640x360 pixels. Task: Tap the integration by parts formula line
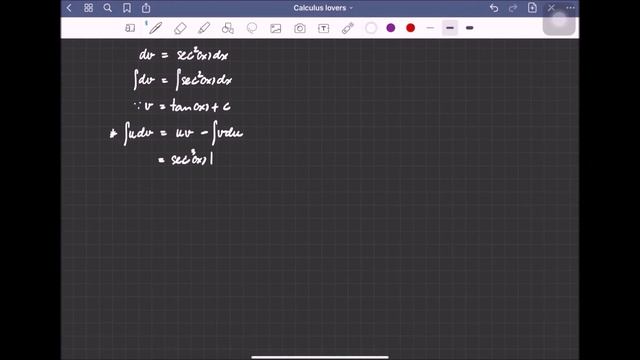point(177,133)
